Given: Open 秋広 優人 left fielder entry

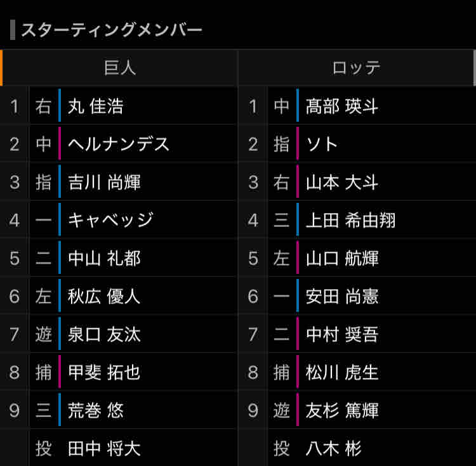Looking at the screenshot, I should 104,296.
